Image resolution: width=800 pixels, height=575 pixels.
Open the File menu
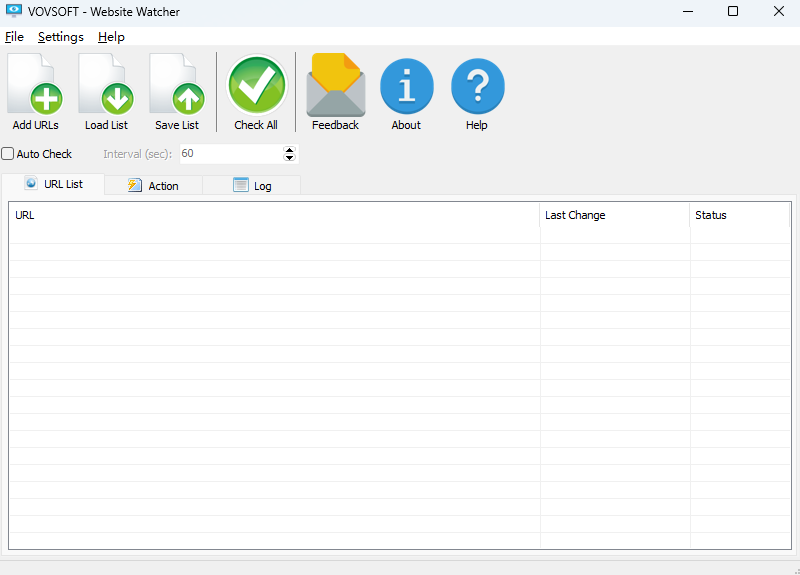[x=14, y=37]
